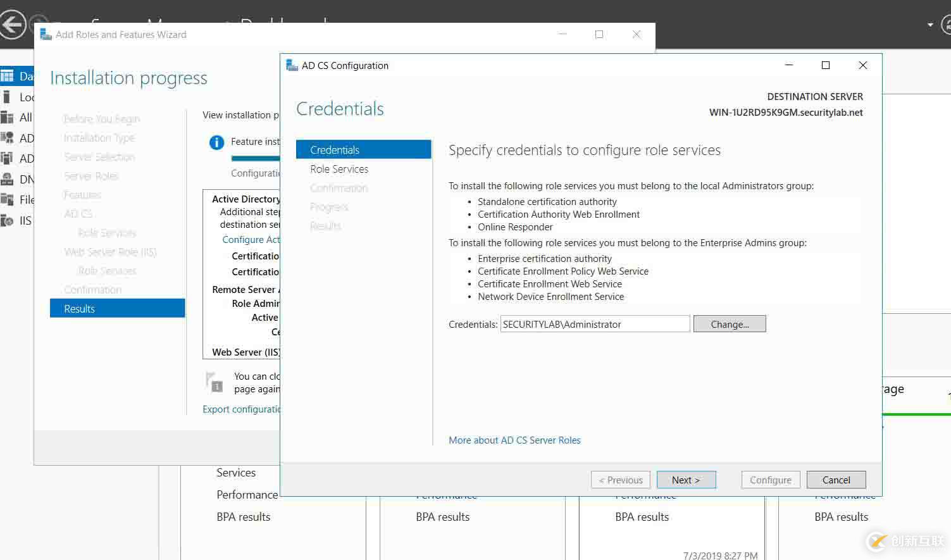This screenshot has height=560, width=951.
Task: Click the Standalone certification authority bullet
Action: coord(547,202)
